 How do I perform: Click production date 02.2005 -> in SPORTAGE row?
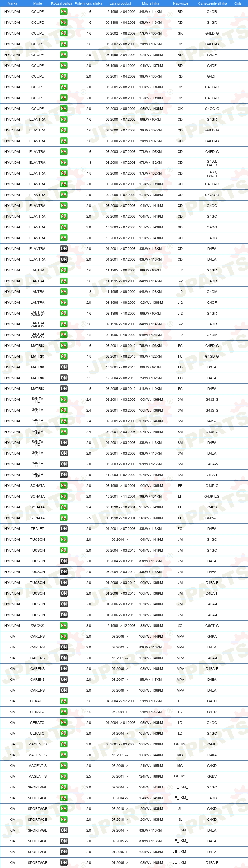point(120,841)
